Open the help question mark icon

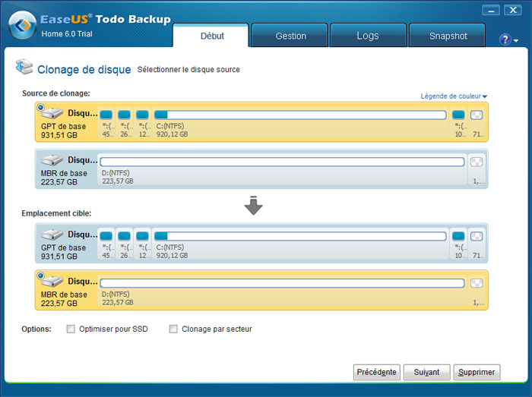(505, 39)
